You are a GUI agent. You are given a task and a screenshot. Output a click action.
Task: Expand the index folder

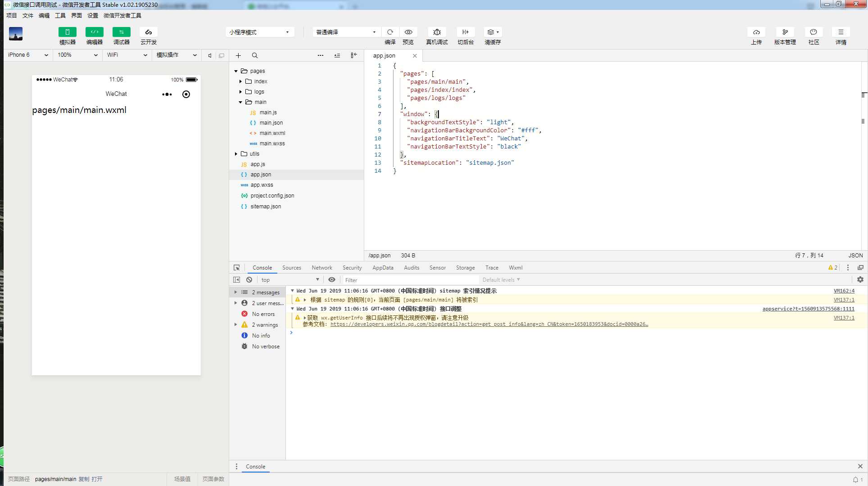pos(240,81)
